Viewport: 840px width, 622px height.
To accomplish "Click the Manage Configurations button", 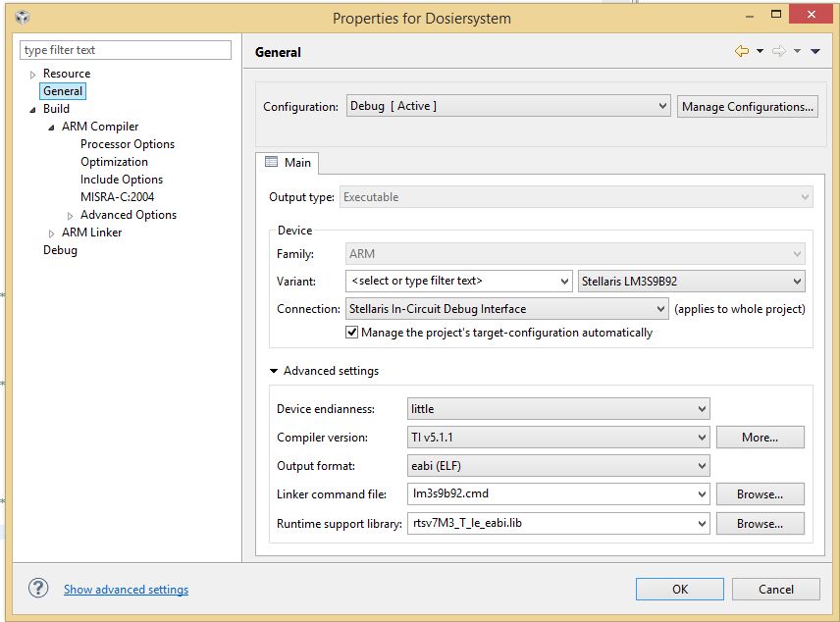I will point(747,107).
